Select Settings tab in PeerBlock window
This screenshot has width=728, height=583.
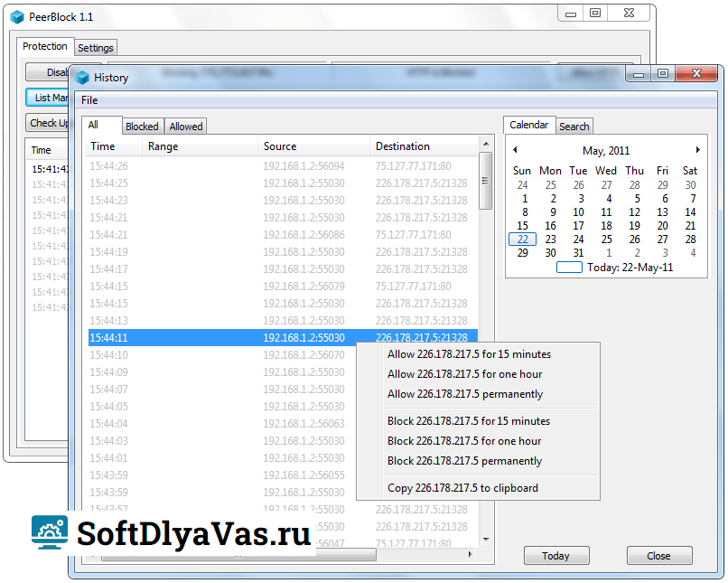coord(96,48)
